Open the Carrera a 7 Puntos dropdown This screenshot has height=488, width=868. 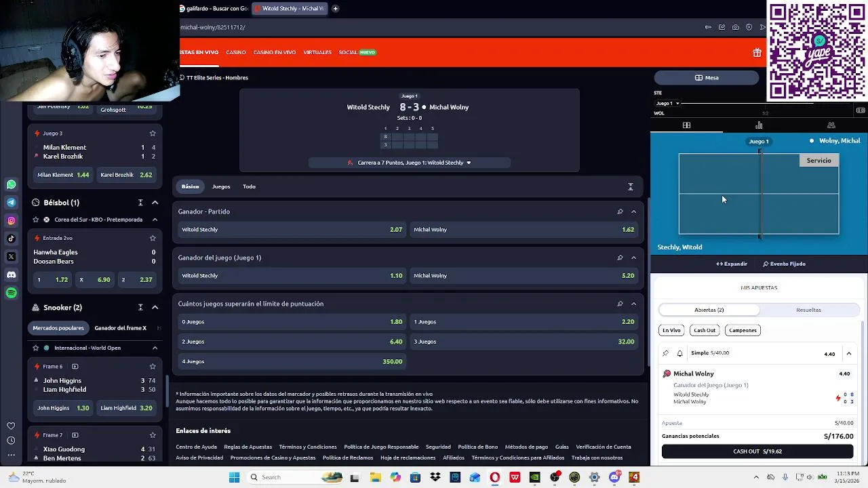410,163
